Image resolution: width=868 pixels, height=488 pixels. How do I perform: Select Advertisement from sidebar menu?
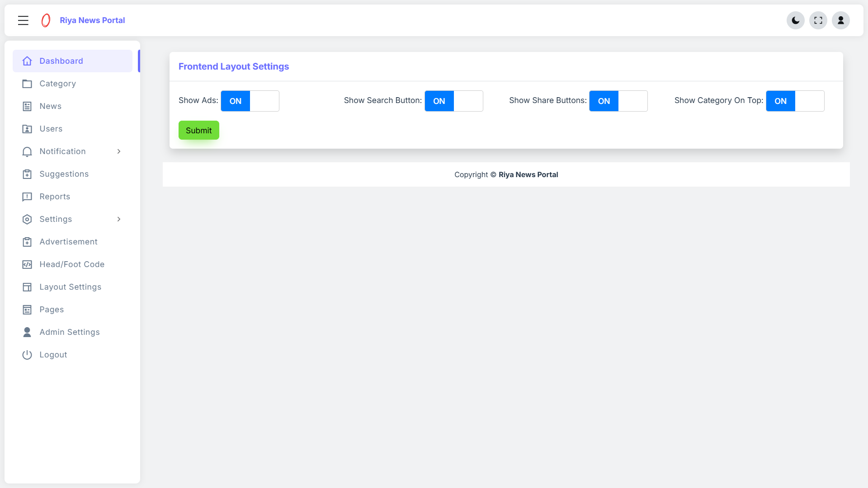[x=68, y=242]
